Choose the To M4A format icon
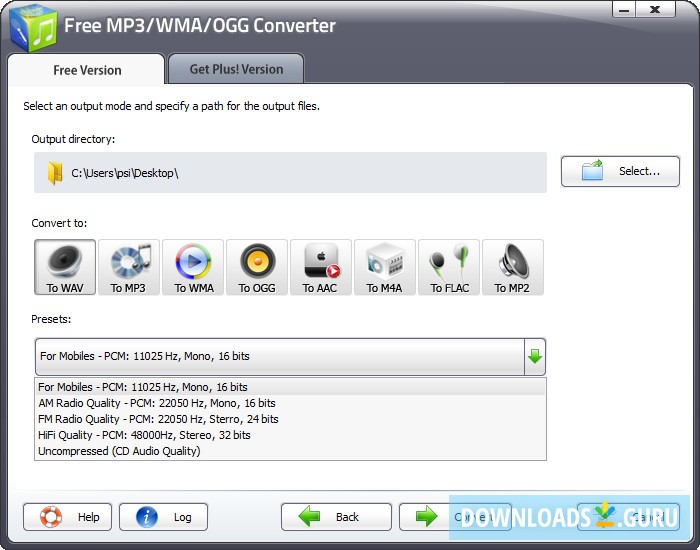The height and width of the screenshot is (550, 700). 385,267
